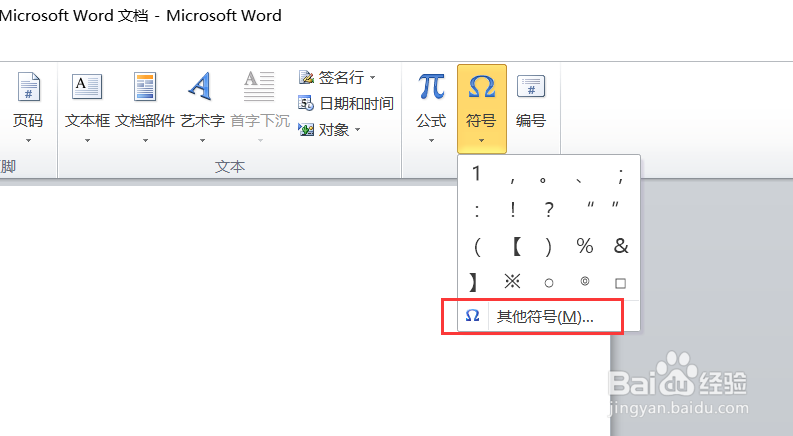Insert 编号 number
Image resolution: width=793 pixels, height=436 pixels.
tap(531, 99)
